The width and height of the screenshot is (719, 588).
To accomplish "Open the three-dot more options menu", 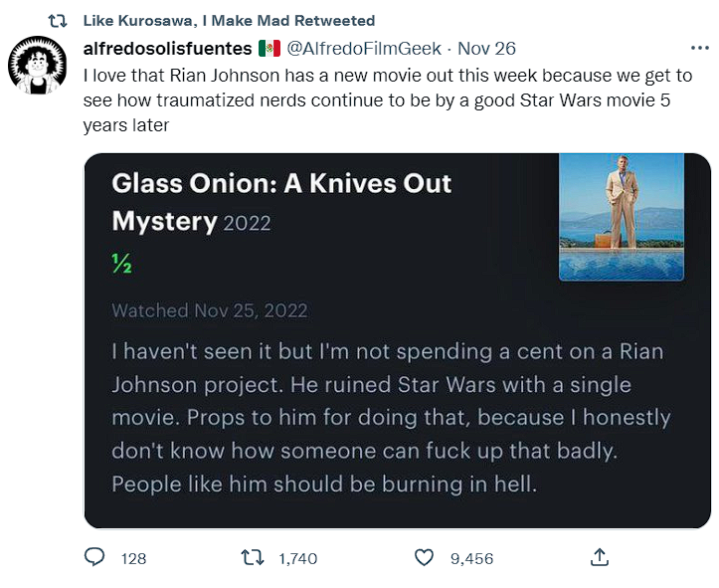I will (x=699, y=48).
